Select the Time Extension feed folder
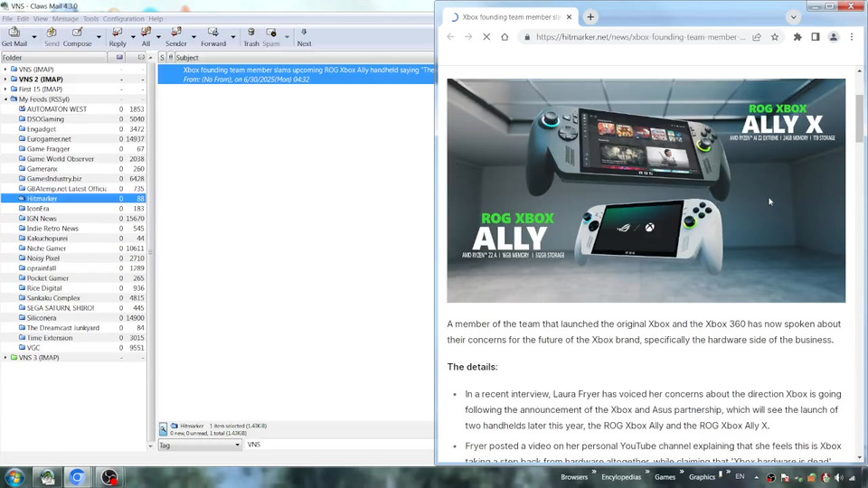The image size is (868, 488). click(73, 338)
